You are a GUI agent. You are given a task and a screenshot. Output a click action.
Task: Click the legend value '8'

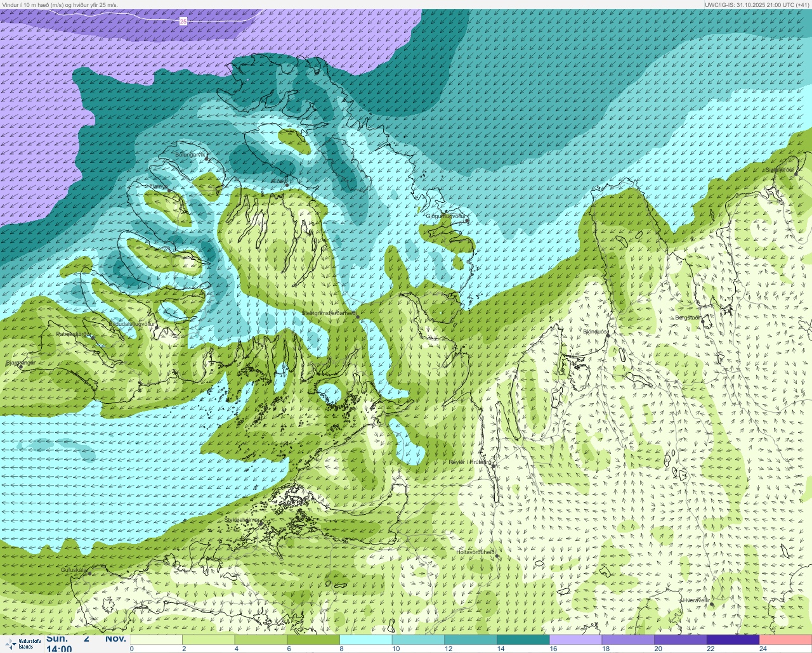pos(342,649)
